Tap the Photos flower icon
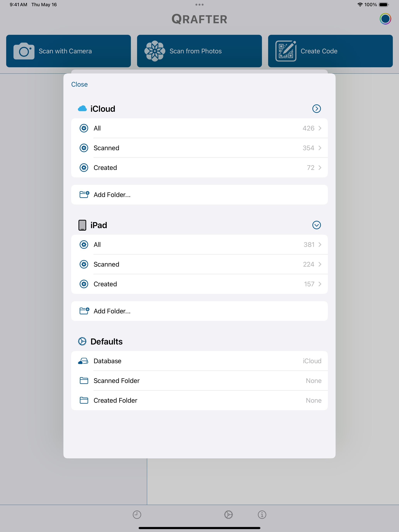The width and height of the screenshot is (399, 532). [x=155, y=51]
